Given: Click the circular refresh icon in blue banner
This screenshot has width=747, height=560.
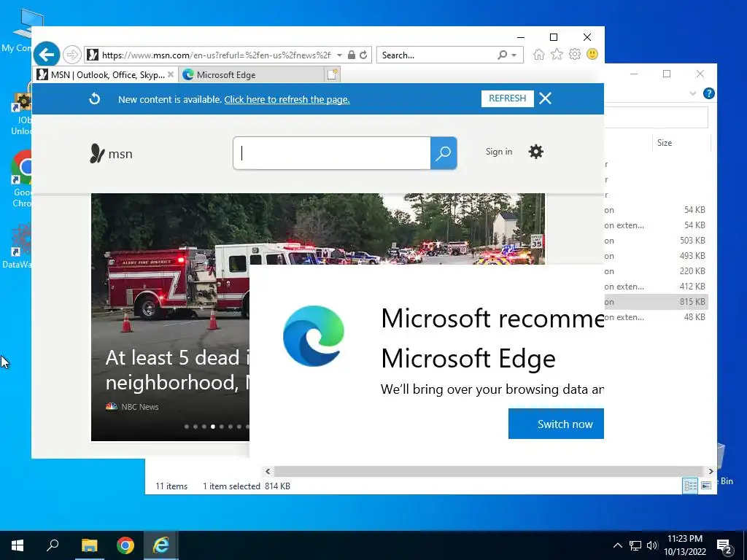Looking at the screenshot, I should click(94, 98).
